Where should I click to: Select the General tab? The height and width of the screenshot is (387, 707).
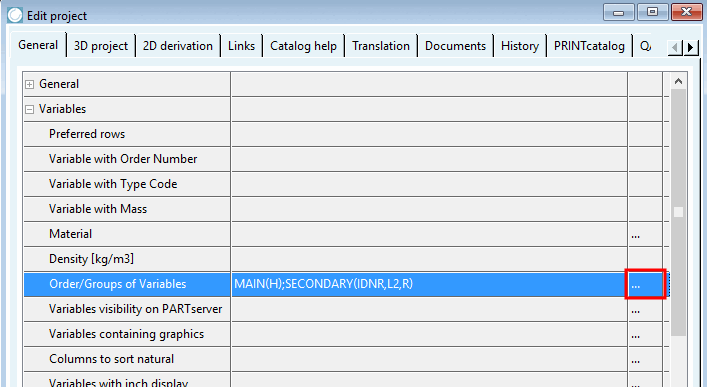(x=38, y=45)
